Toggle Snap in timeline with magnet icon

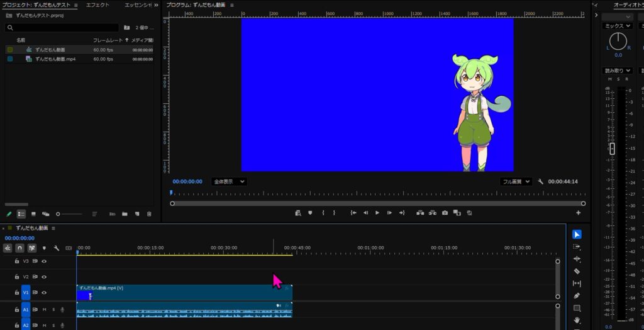pos(19,248)
